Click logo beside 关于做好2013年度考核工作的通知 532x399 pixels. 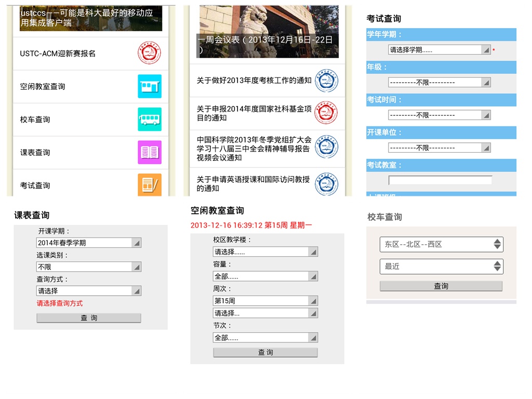pyautogui.click(x=326, y=81)
